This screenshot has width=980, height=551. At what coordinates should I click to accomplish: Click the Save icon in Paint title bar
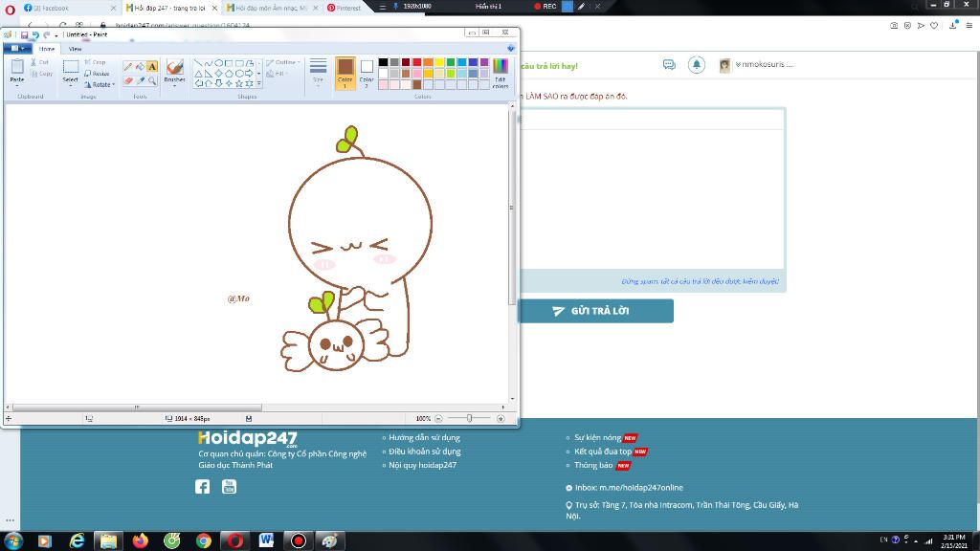[x=24, y=35]
